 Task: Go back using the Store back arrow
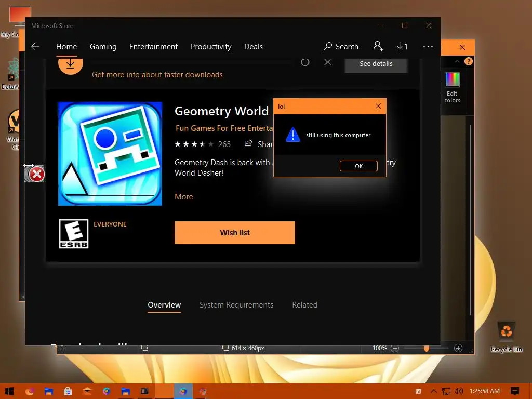tap(35, 46)
